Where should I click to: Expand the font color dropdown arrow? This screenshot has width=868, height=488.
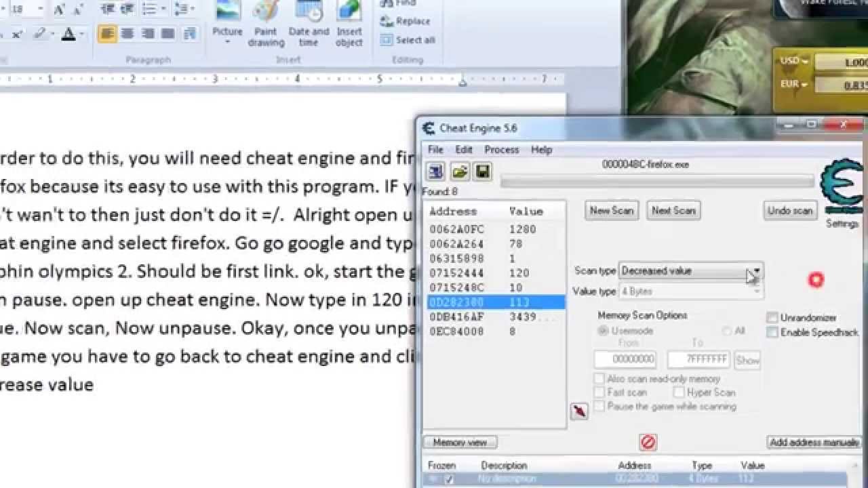click(x=81, y=34)
